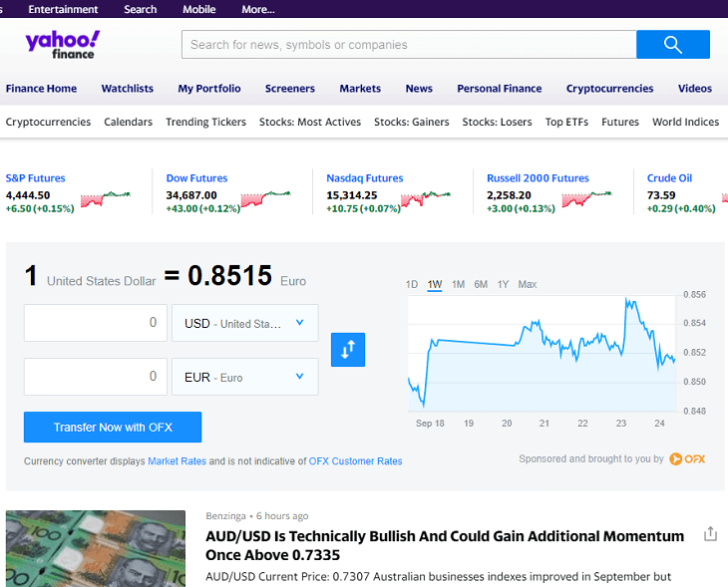Open Stocks: Most Actives
Screen dimensions: 728x587
click(x=310, y=122)
